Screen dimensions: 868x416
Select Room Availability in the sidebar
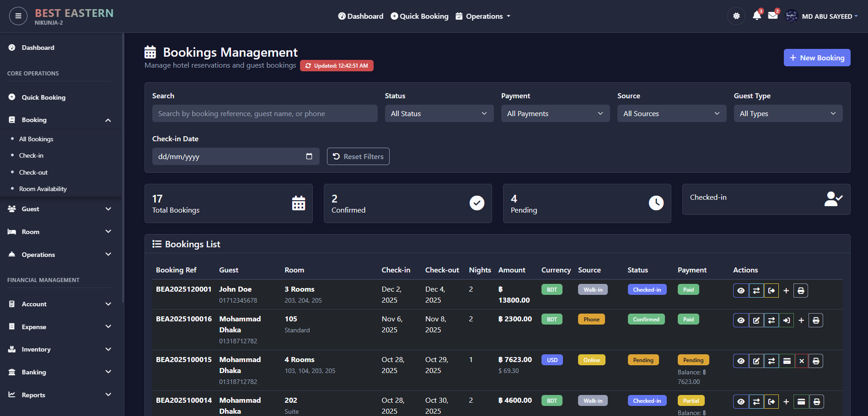point(43,189)
